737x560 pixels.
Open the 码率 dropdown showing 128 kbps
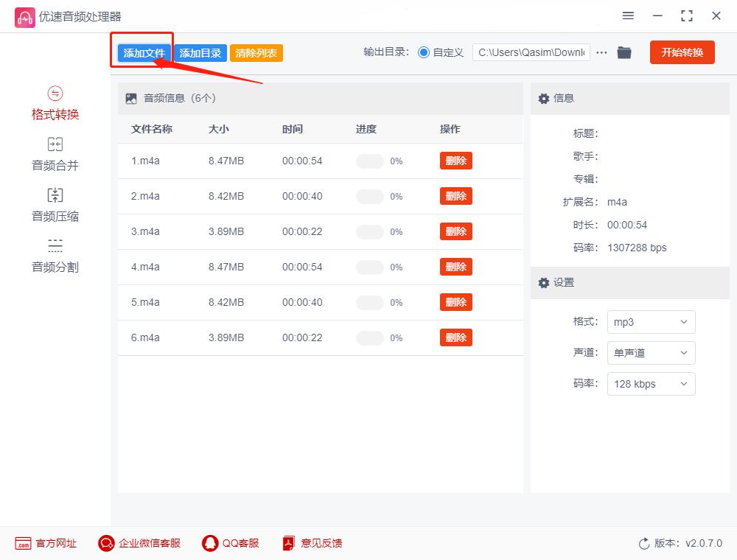tap(651, 384)
